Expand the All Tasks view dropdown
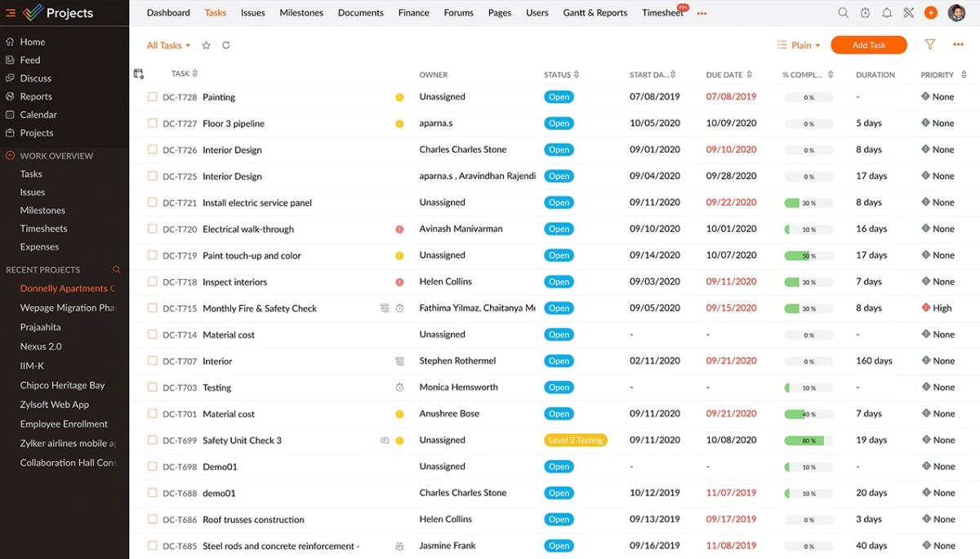Image resolution: width=980 pixels, height=559 pixels. (168, 46)
